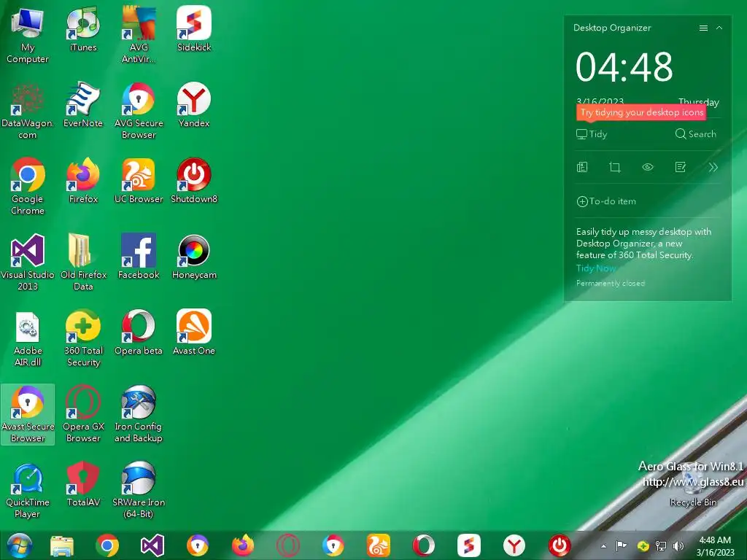Screen dimensions: 747x560
Task: Open Iron Config and Backup icon
Action: tap(139, 414)
